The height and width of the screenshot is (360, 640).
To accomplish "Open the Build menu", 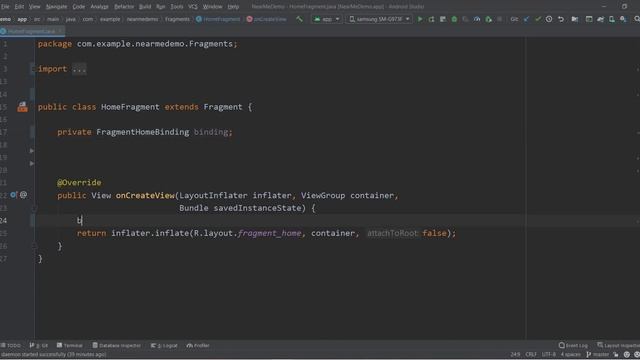I will (145, 7).
